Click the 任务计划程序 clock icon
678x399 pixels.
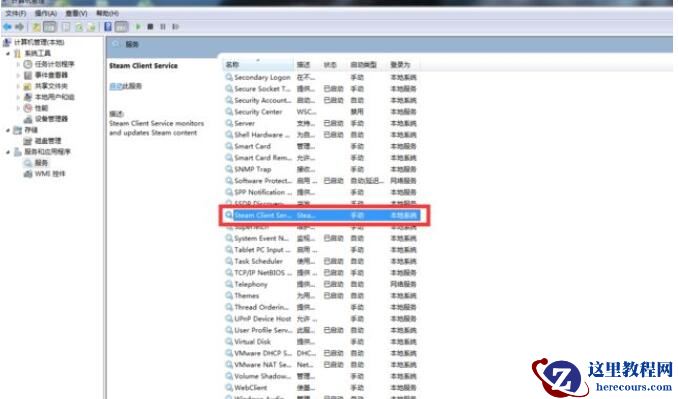28,64
